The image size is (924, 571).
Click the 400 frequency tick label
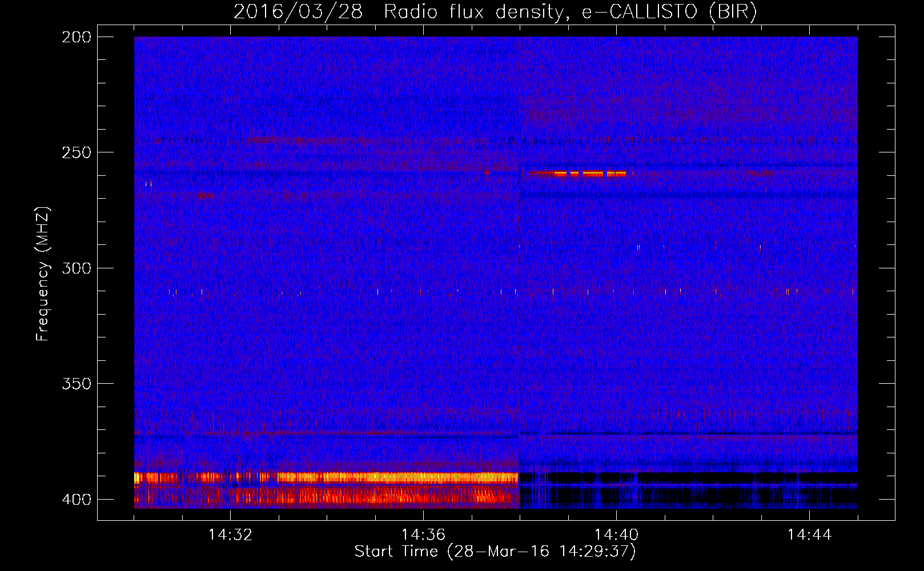(77, 499)
